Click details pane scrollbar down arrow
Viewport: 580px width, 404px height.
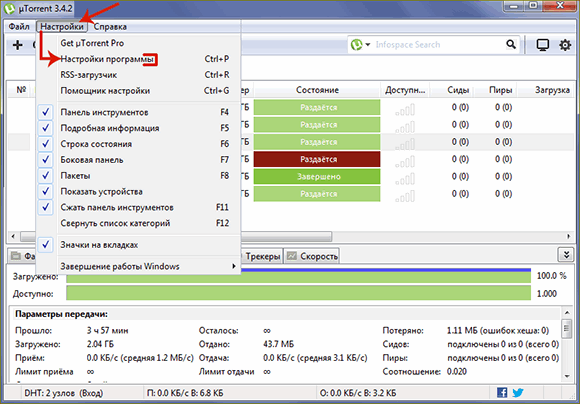tap(567, 376)
